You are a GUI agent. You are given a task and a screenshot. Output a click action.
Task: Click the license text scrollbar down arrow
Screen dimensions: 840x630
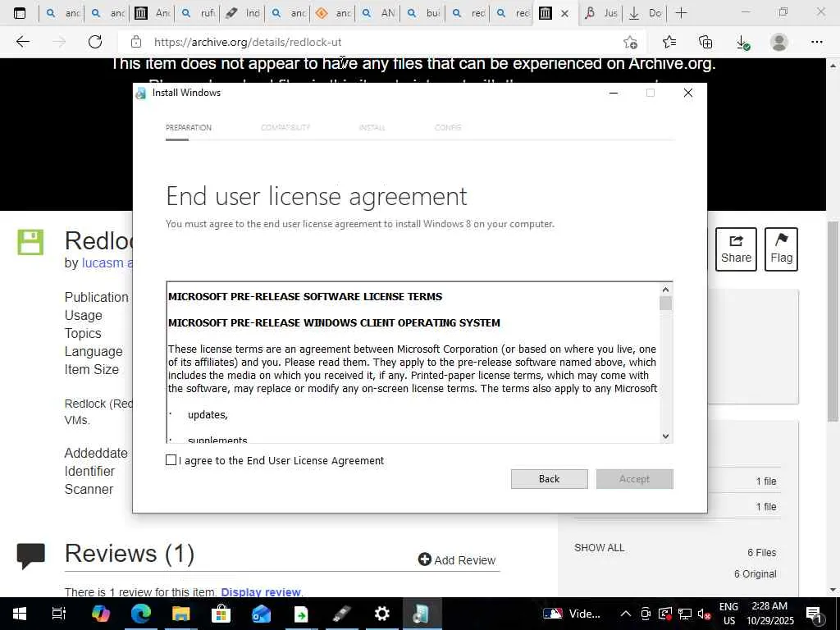coord(665,436)
